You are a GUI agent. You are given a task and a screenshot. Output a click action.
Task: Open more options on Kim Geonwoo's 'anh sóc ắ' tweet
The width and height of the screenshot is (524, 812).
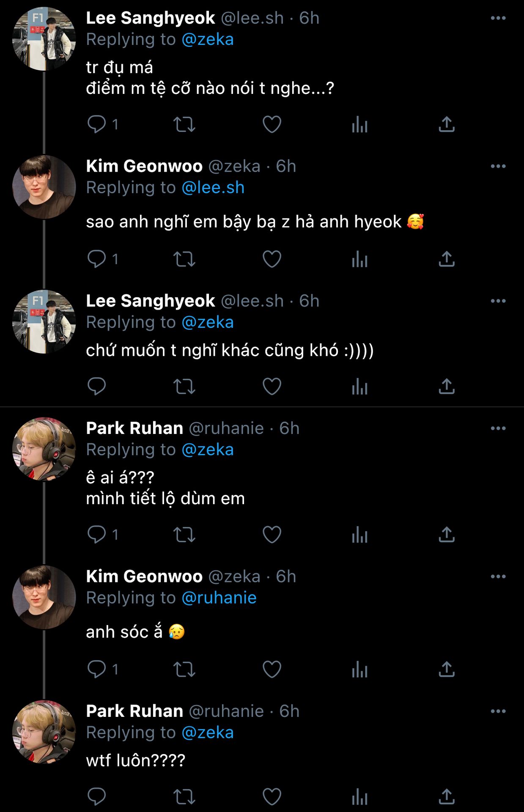tap(498, 576)
